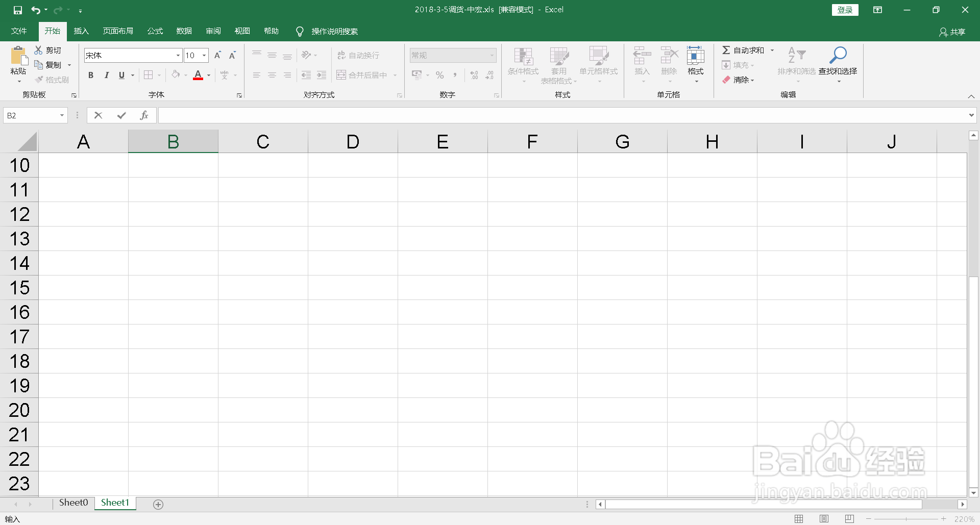The image size is (980, 525).
Task: Switch to 视图 View tab
Action: (242, 31)
